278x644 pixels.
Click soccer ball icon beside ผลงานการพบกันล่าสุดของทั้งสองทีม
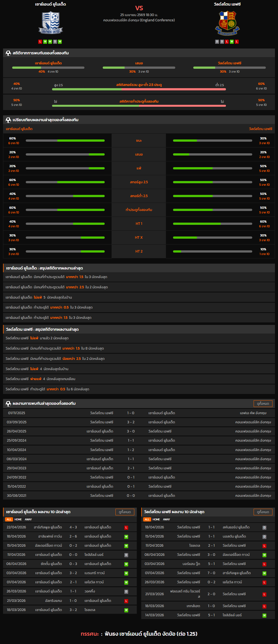click(x=8, y=403)
